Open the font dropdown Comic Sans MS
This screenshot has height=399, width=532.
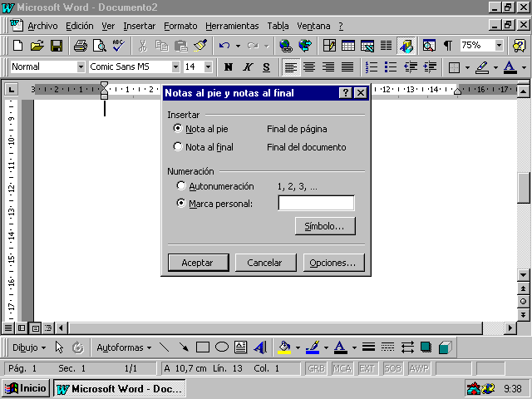tap(175, 66)
